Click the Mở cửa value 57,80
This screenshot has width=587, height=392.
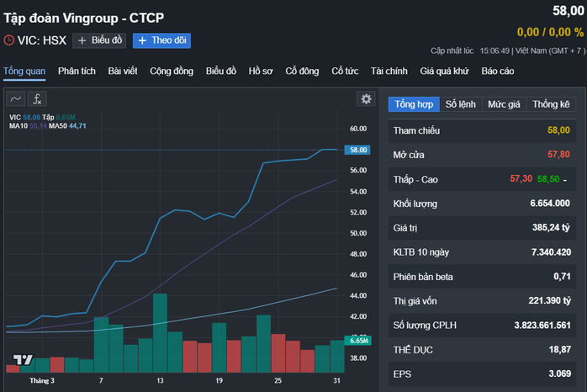pos(558,155)
